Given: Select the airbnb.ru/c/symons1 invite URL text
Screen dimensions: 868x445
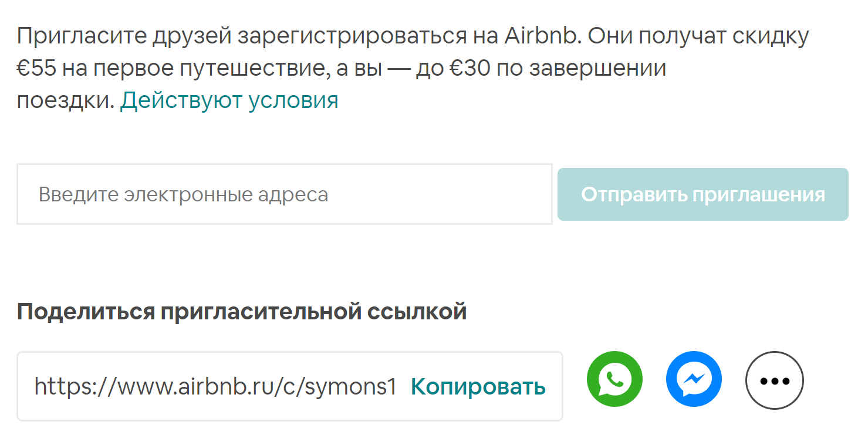Looking at the screenshot, I should [x=215, y=387].
